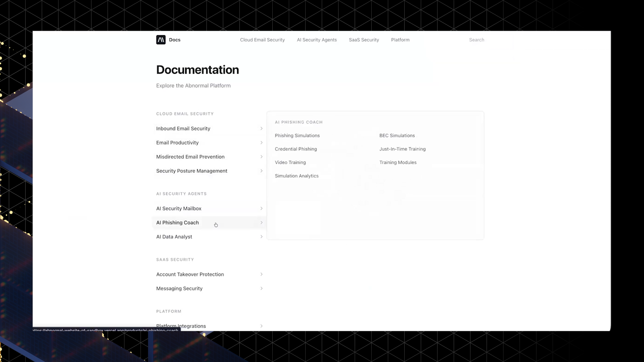Open the Video Training link

click(x=290, y=163)
